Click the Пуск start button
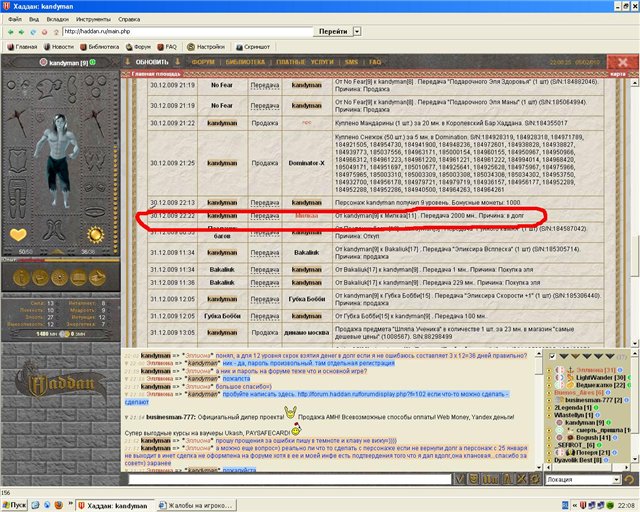The image size is (640, 512). (x=20, y=504)
